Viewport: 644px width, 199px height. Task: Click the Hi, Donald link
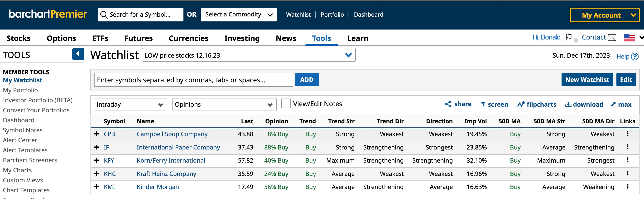click(546, 37)
